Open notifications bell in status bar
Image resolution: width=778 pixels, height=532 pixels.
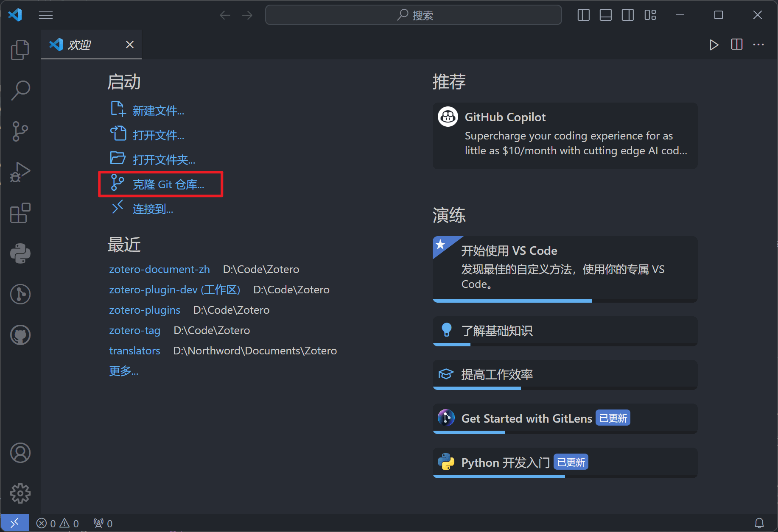click(759, 524)
